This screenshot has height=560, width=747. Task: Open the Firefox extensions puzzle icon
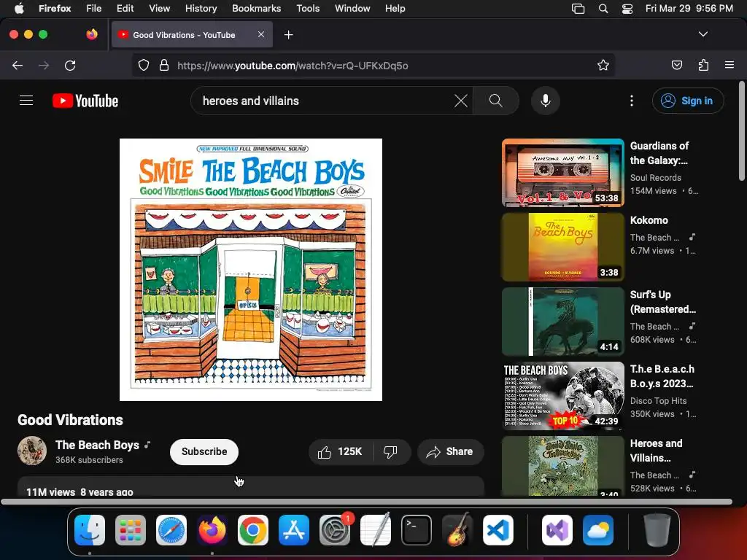(703, 65)
